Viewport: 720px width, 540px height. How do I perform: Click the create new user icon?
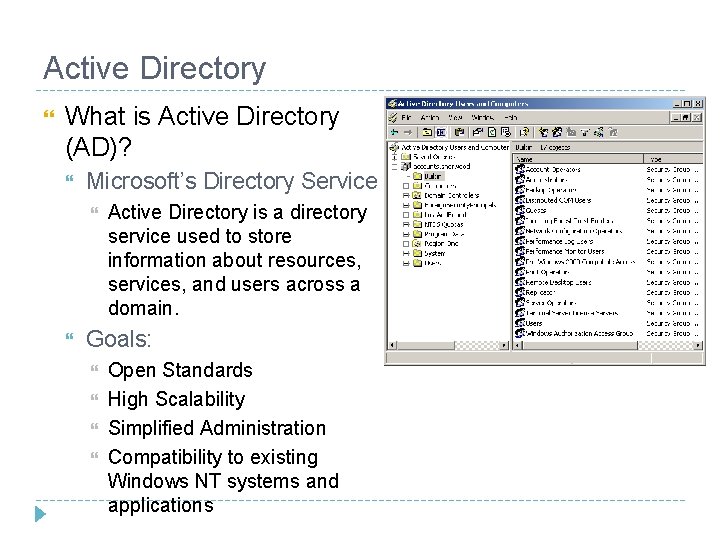tap(543, 132)
